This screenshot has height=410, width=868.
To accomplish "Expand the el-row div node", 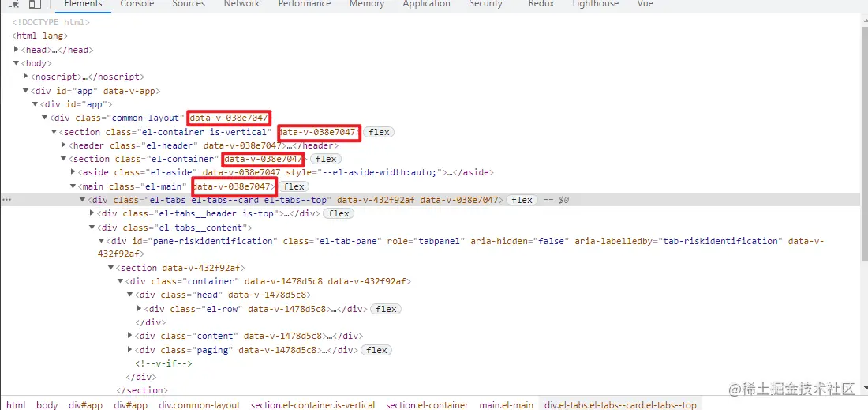I will (x=140, y=309).
